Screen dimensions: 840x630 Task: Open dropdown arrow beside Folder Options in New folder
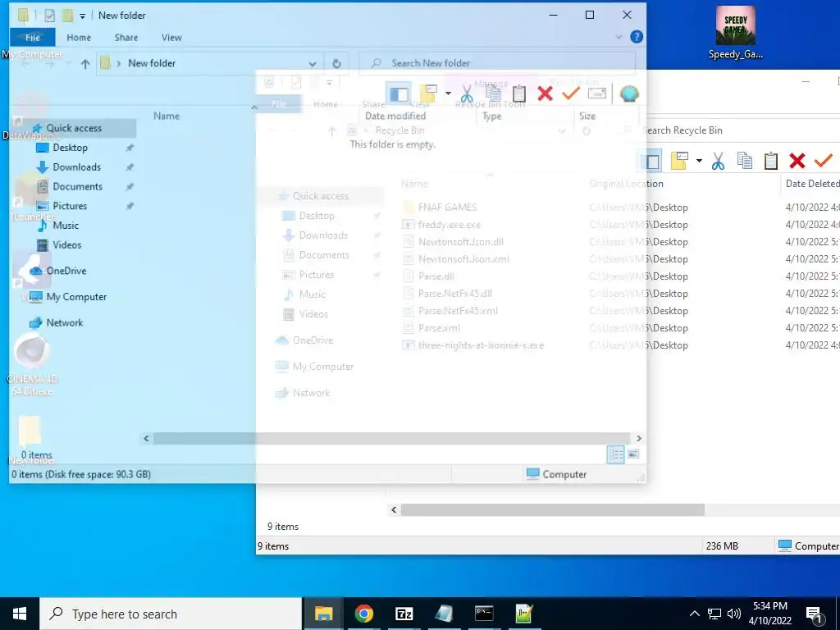[x=448, y=94]
